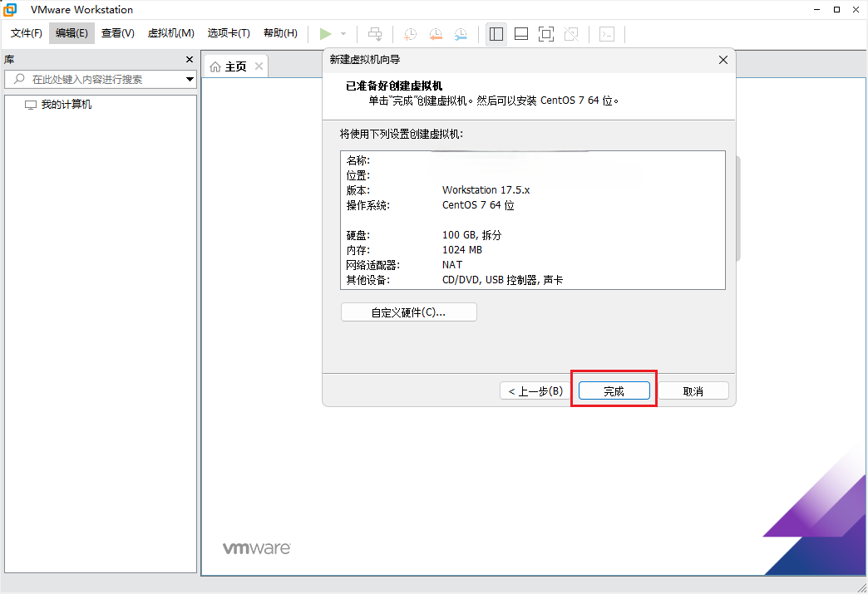Click the 已准备好创建虚拟机 heading
This screenshot has width=868, height=594.
[x=394, y=86]
